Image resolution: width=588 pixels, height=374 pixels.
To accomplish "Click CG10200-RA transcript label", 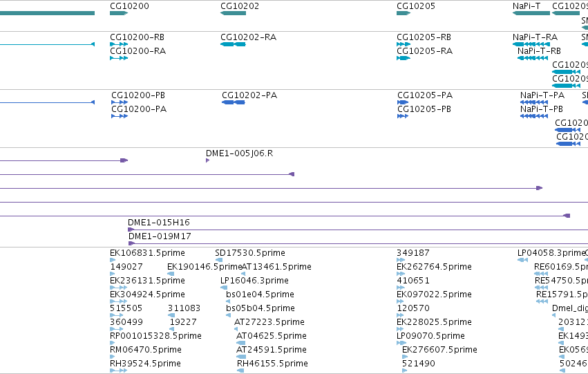I will (137, 51).
